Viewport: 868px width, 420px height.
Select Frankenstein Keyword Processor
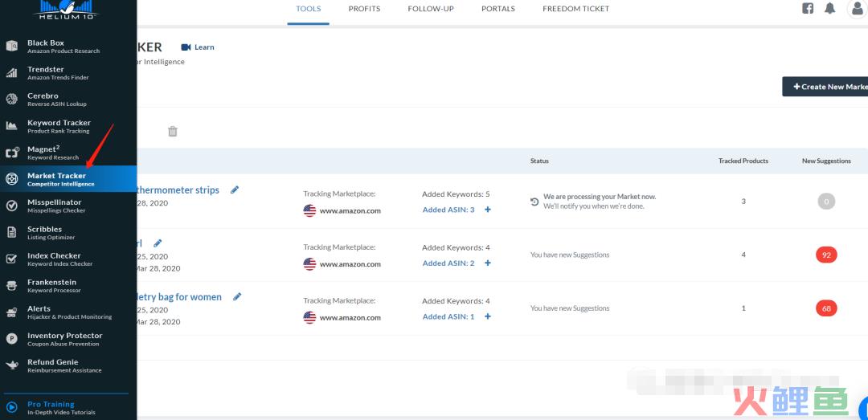tap(68, 286)
